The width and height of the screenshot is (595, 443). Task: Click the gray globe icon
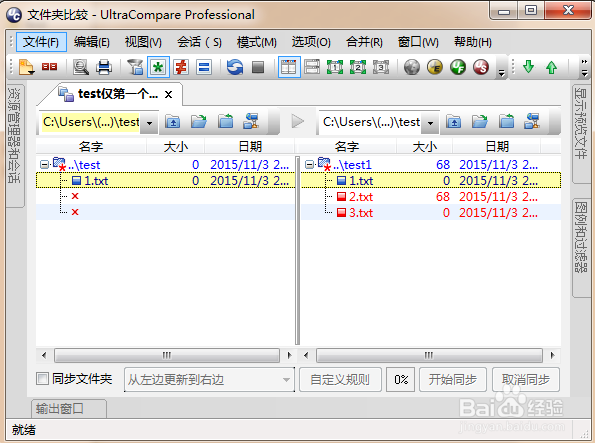click(412, 67)
